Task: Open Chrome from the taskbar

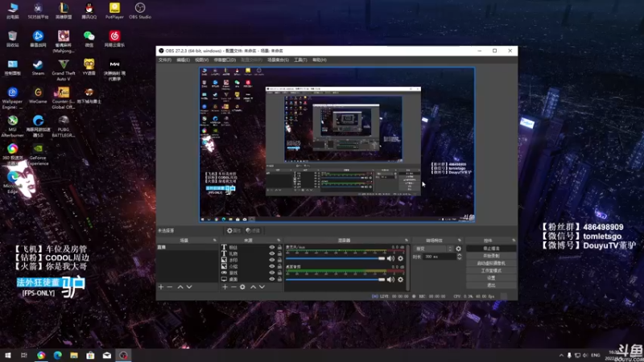Action: (41, 355)
